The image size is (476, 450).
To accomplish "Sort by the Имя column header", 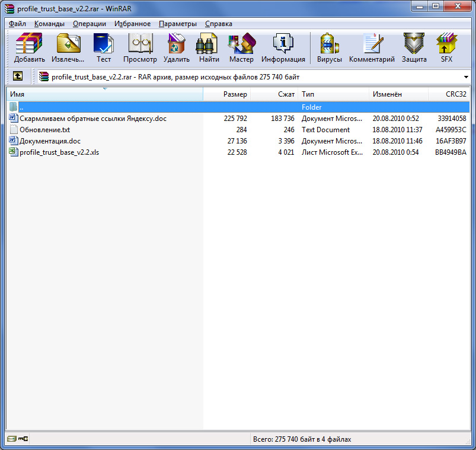I will coord(105,94).
